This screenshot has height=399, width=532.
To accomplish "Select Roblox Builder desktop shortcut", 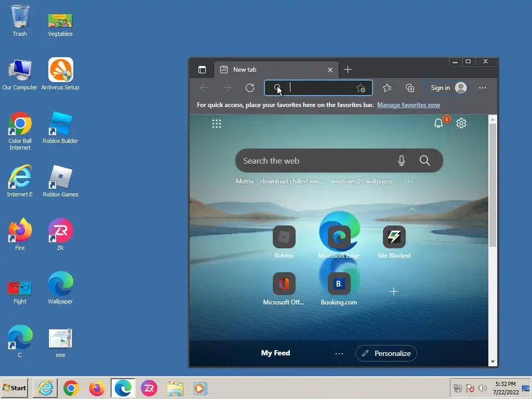I will pyautogui.click(x=60, y=128).
